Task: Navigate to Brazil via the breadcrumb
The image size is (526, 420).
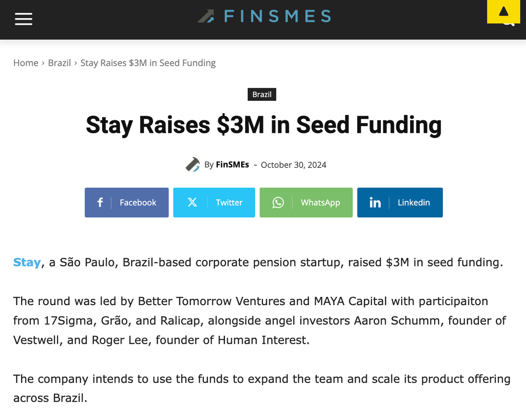Action: click(60, 63)
